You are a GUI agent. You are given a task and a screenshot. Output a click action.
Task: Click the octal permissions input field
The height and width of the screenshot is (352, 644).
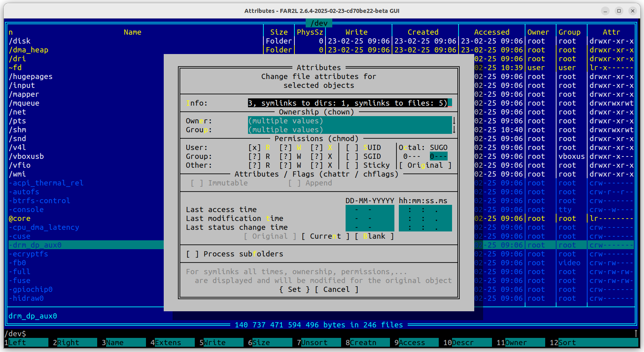tap(438, 156)
